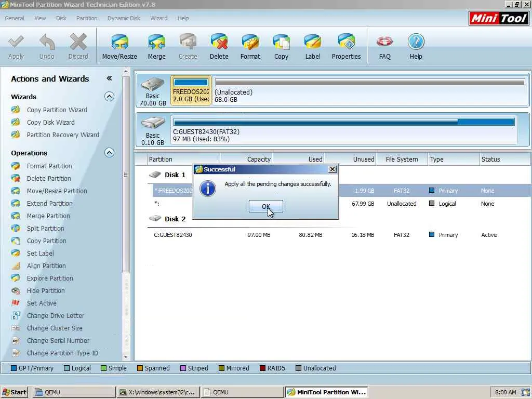
Task: Confirm the Successful dialog with OK
Action: pyautogui.click(x=266, y=206)
